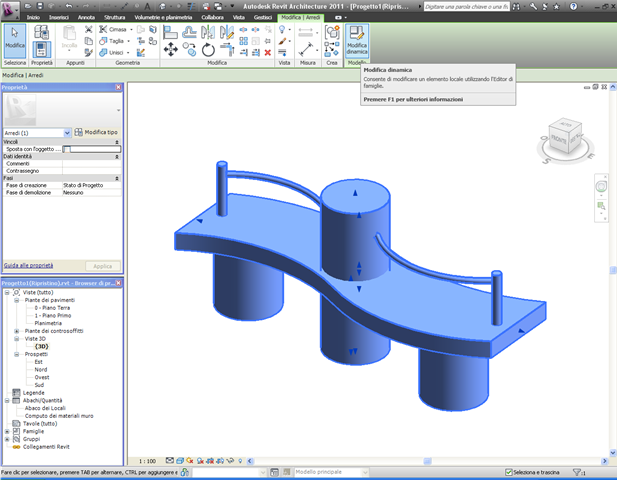Click the Modifica selection arrow tool
Viewport: 617px width, 480px height.
(15, 39)
